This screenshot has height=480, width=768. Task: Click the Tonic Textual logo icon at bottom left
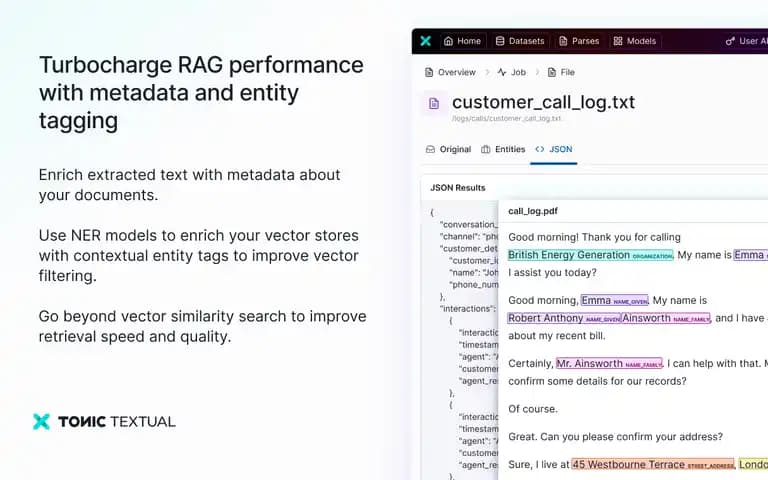(x=41, y=421)
